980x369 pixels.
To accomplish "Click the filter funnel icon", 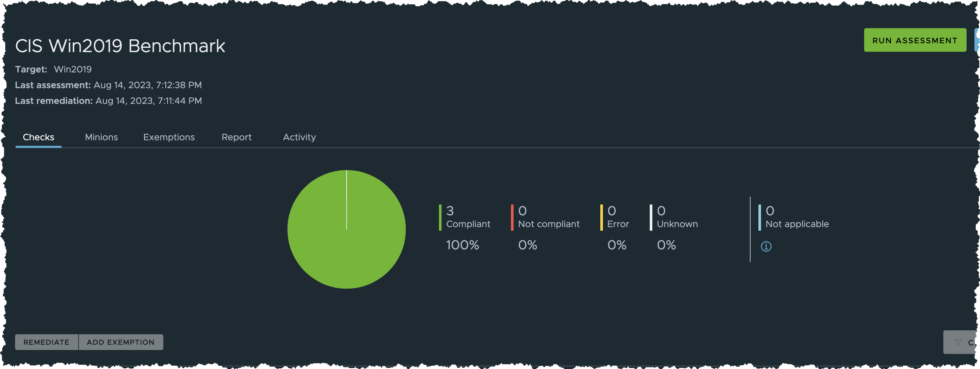I will 958,342.
